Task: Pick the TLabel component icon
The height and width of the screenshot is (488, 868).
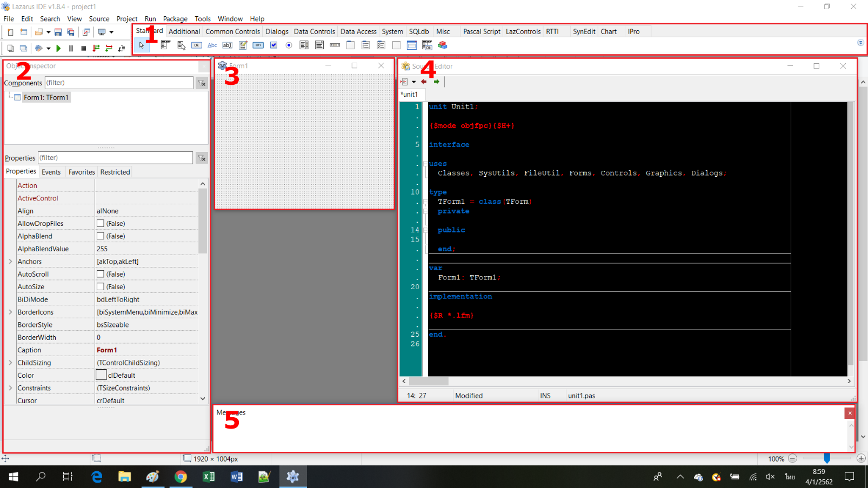Action: (212, 45)
